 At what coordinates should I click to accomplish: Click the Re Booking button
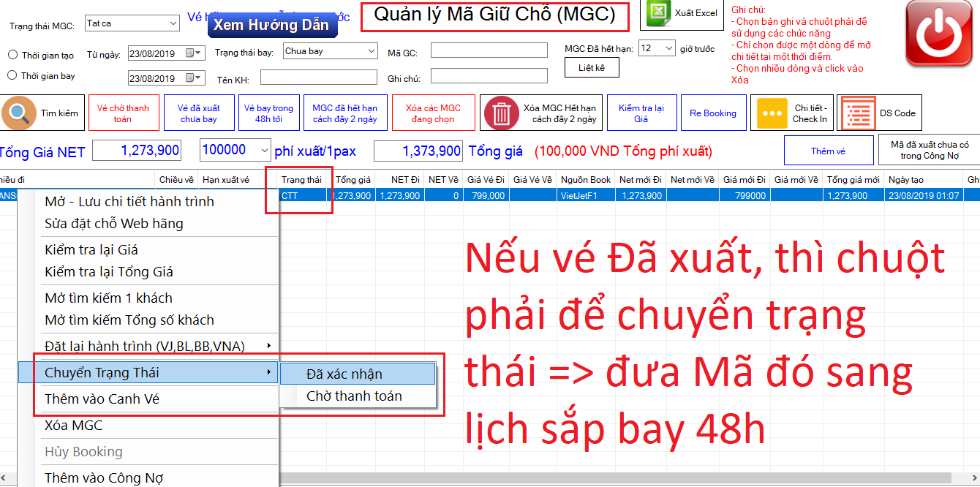(712, 113)
